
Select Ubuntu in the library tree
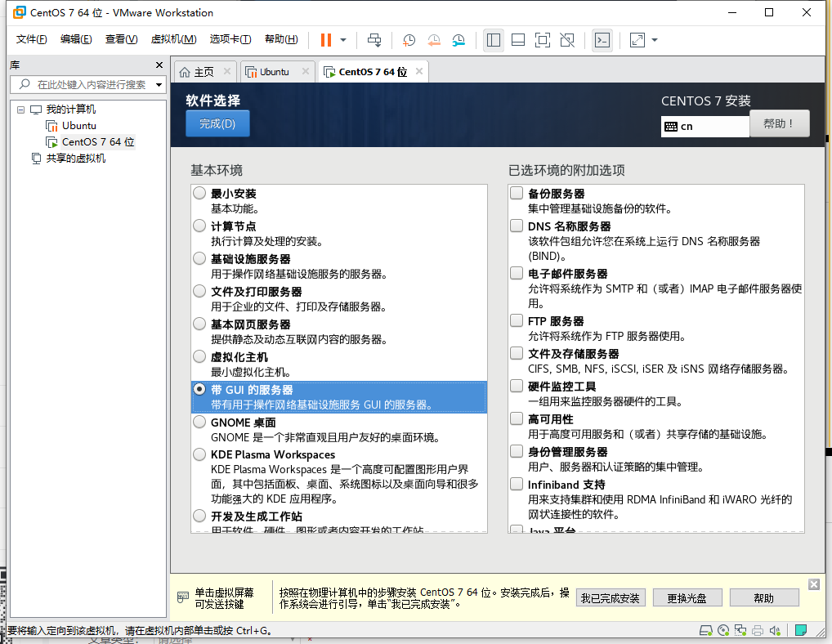click(x=79, y=126)
